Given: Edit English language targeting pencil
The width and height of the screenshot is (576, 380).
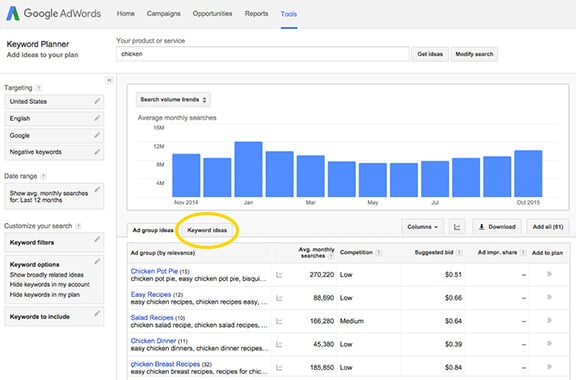Looking at the screenshot, I should (97, 118).
